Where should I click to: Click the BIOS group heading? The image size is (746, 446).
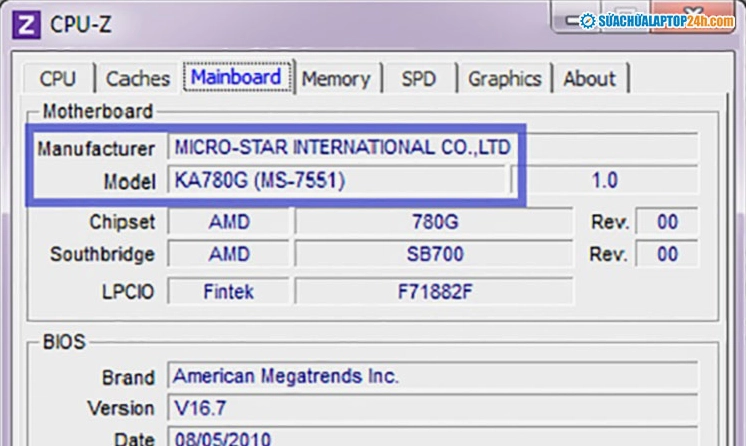click(64, 342)
